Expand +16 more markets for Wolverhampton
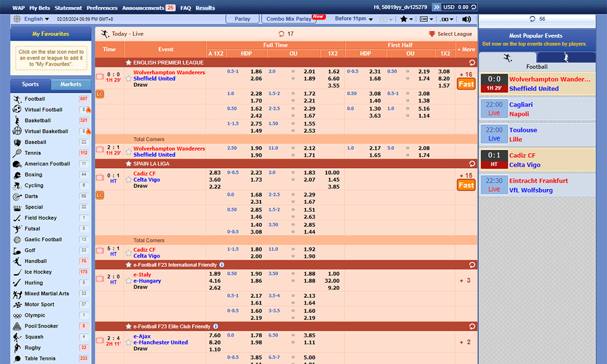Viewport: 607px width, 364px height. (x=466, y=74)
